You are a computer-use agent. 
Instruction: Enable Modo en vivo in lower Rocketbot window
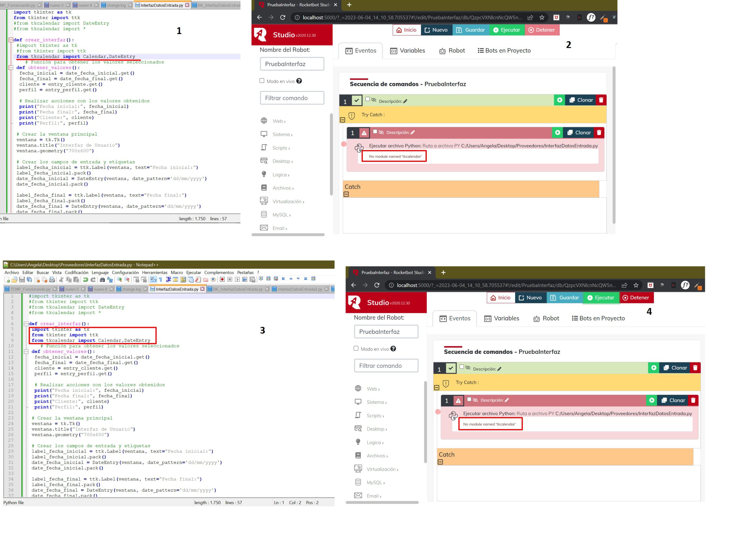click(x=356, y=349)
